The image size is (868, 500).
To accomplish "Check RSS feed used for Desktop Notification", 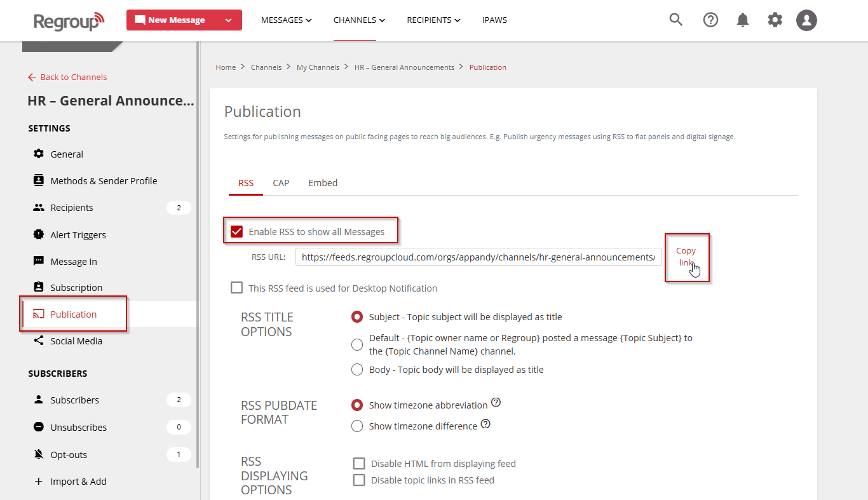I will pyautogui.click(x=237, y=288).
